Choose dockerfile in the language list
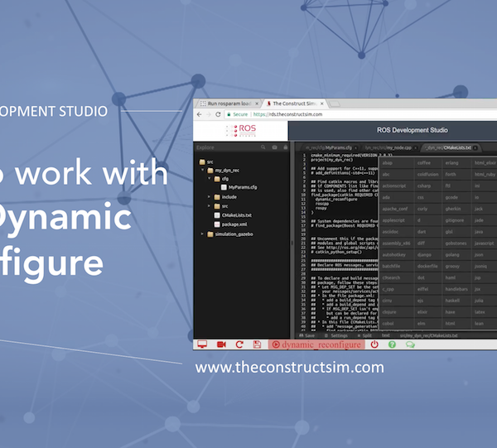 tap(427, 266)
